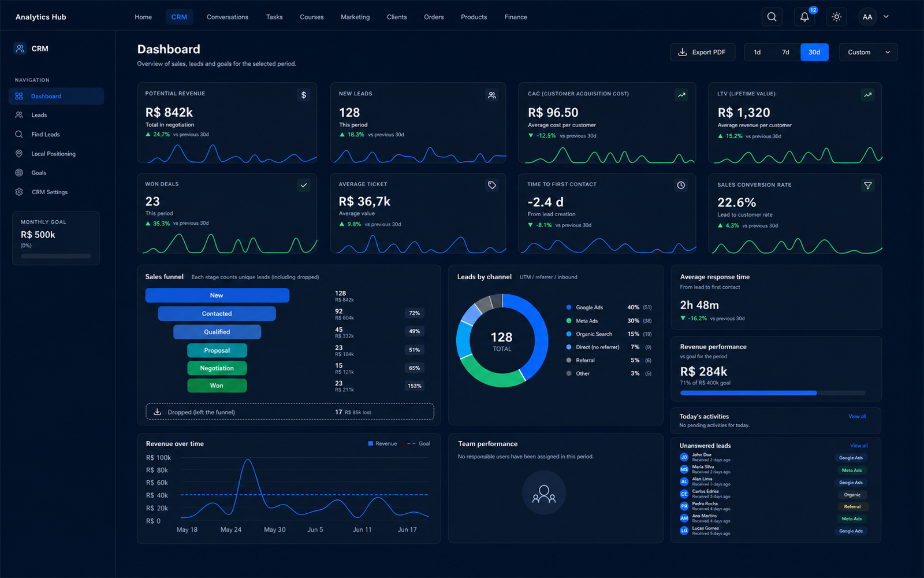Open the Finance menu item
Viewport: 924px width, 578px height.
point(516,17)
